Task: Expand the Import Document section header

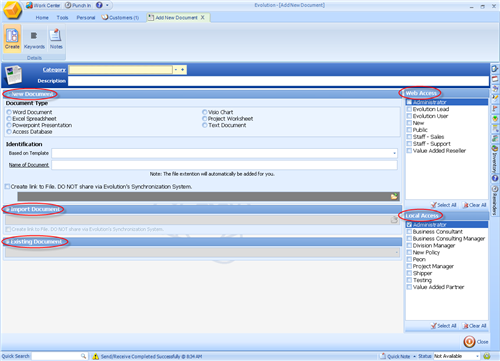Action: point(202,209)
